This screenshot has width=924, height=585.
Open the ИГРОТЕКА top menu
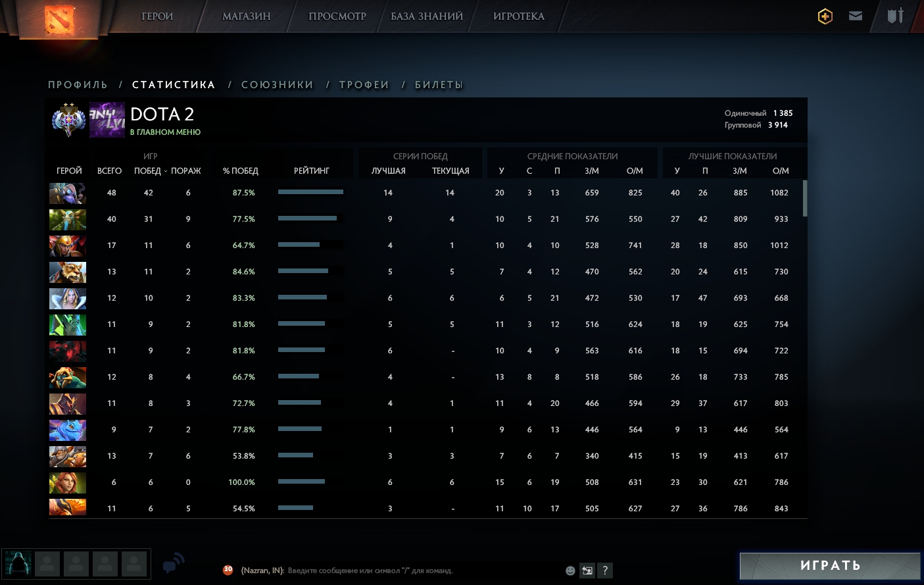(x=519, y=16)
